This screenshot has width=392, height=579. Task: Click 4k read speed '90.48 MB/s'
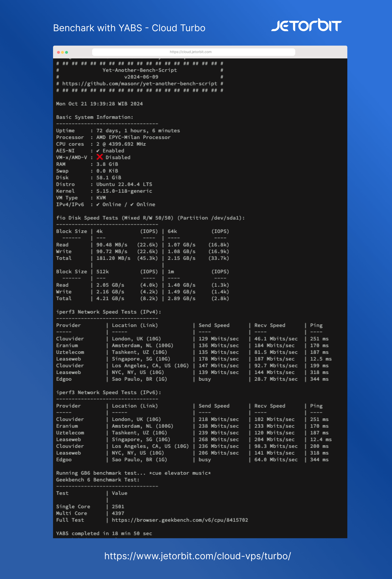[112, 245]
